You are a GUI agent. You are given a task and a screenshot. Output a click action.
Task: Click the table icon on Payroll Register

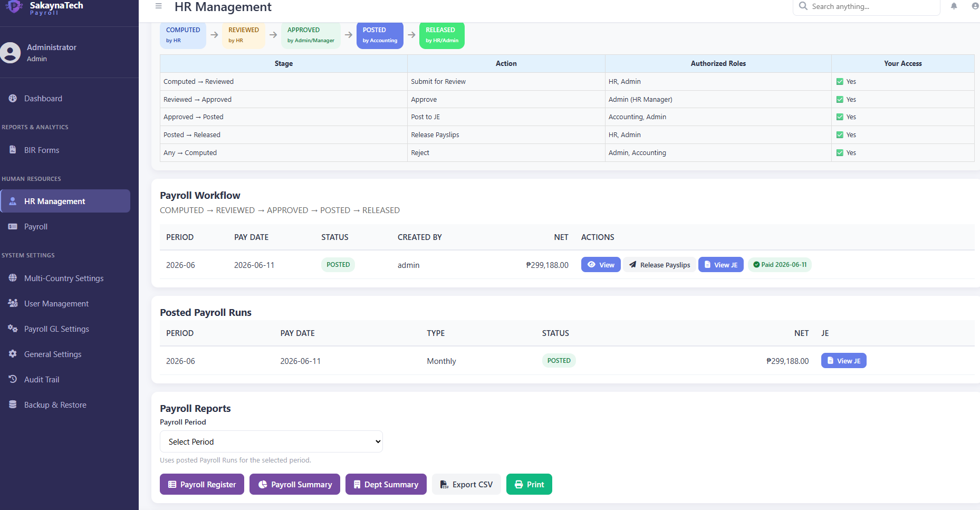pos(172,484)
